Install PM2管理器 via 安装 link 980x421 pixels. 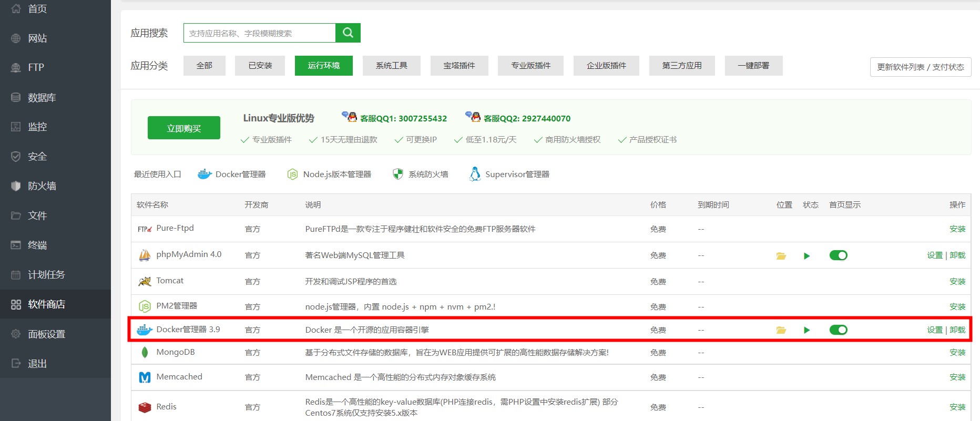pos(957,307)
